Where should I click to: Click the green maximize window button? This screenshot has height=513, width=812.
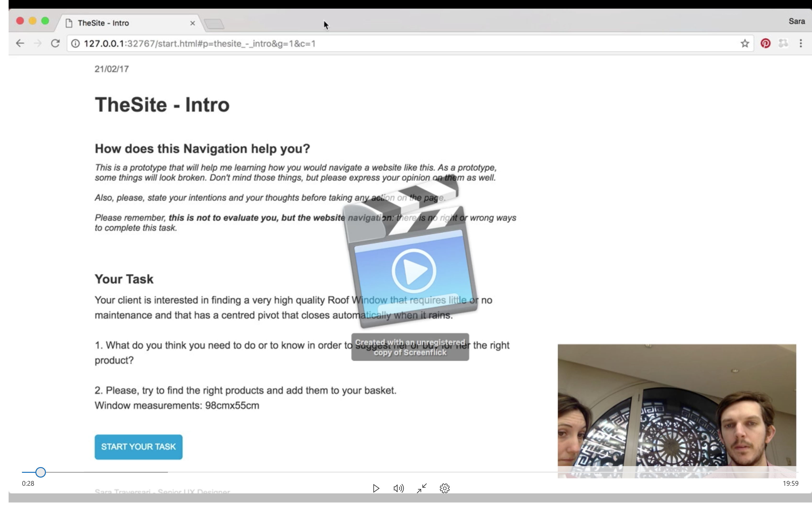pyautogui.click(x=45, y=21)
